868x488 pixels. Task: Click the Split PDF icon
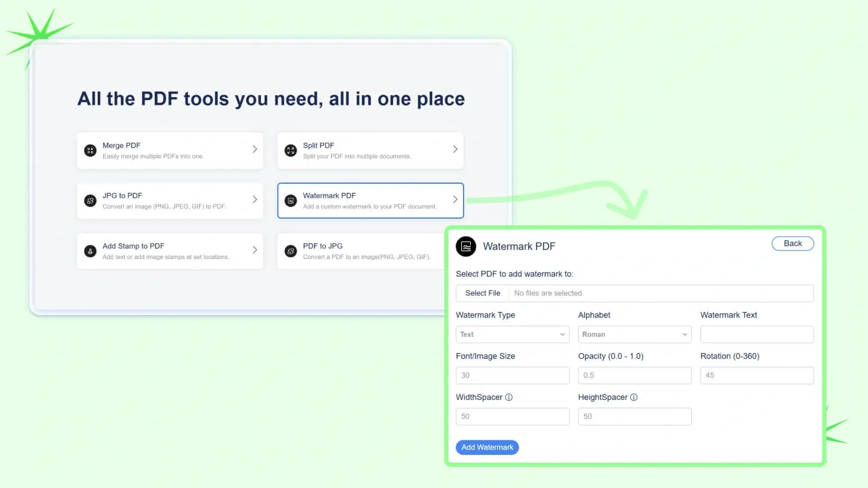tap(291, 151)
